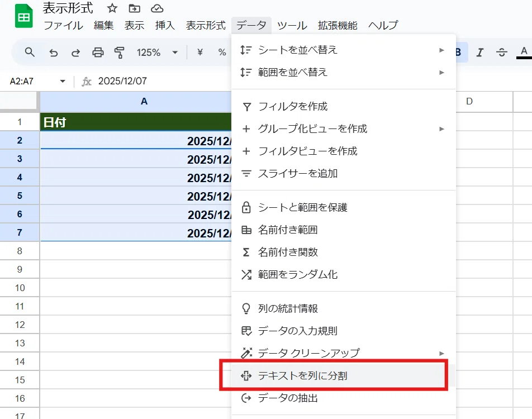Click the date cell in row 4
Viewport: 532px width, 419px height.
point(136,178)
